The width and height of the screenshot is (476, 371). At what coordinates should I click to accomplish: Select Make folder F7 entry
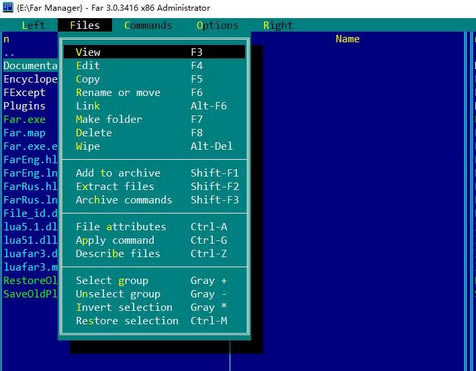pos(154,119)
